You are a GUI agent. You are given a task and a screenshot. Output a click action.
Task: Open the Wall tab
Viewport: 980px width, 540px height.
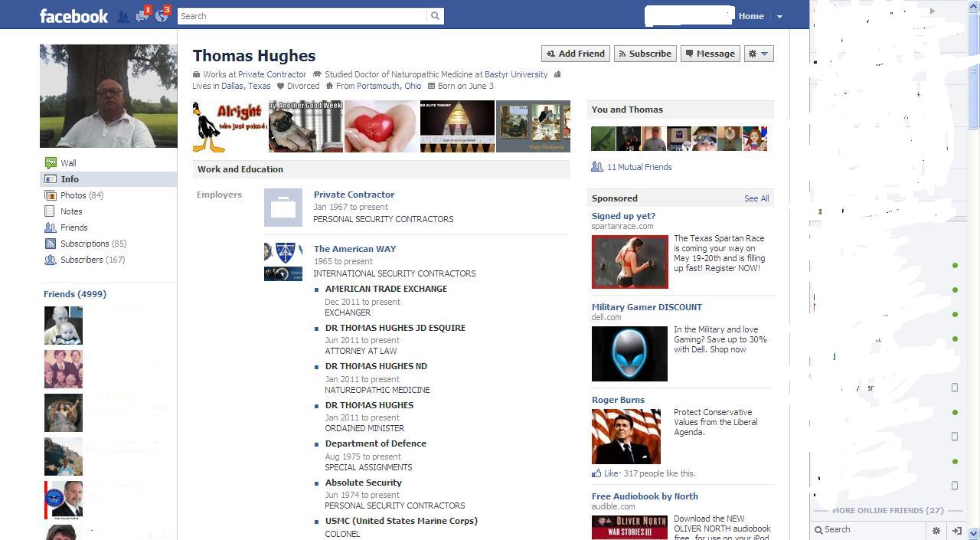(68, 162)
